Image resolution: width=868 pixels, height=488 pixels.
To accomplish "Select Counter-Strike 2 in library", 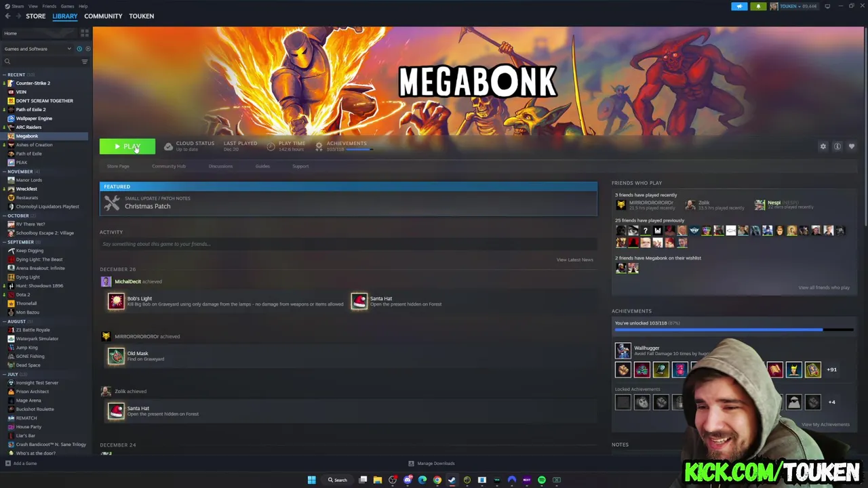I will pyautogui.click(x=33, y=83).
